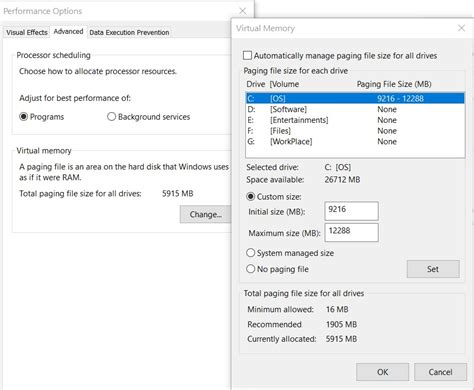Select drive F: [Files] row

point(355,131)
